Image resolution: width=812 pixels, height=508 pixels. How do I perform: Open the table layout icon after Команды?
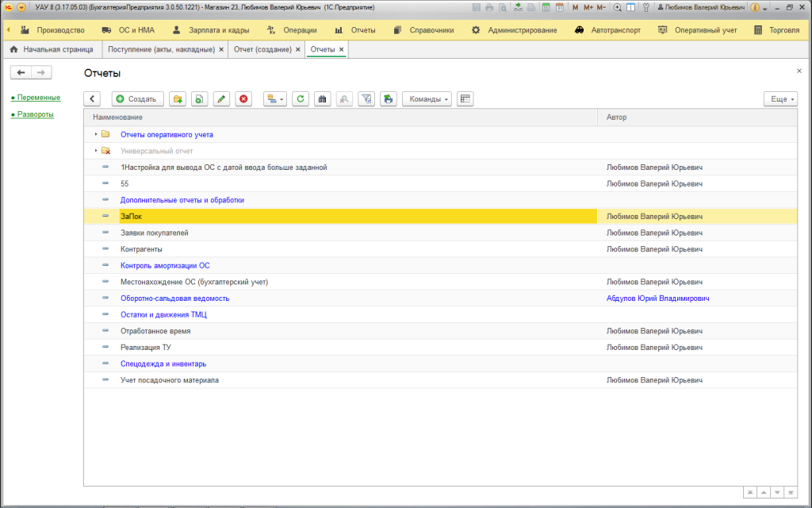(465, 99)
